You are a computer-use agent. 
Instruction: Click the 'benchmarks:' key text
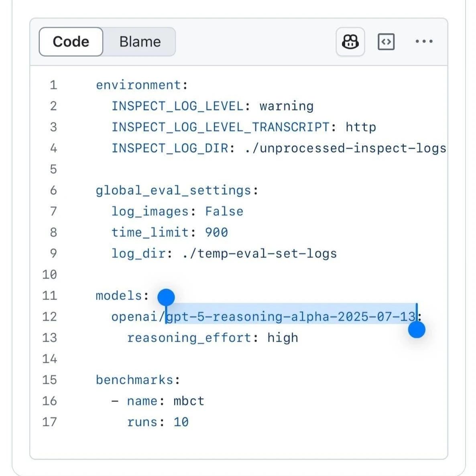(x=138, y=380)
